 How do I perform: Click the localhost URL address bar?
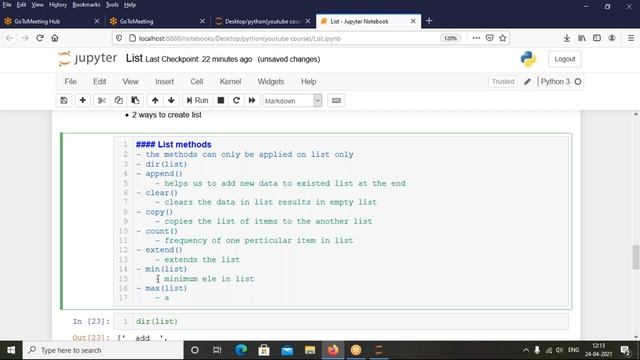point(286,38)
